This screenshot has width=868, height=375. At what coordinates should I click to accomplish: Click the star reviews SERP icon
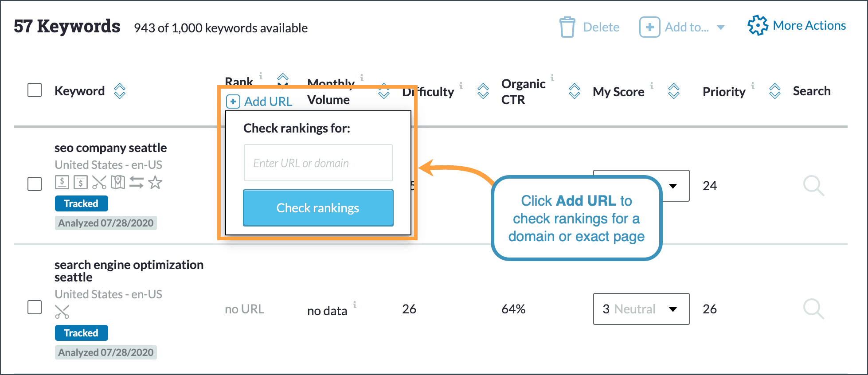pyautogui.click(x=155, y=182)
